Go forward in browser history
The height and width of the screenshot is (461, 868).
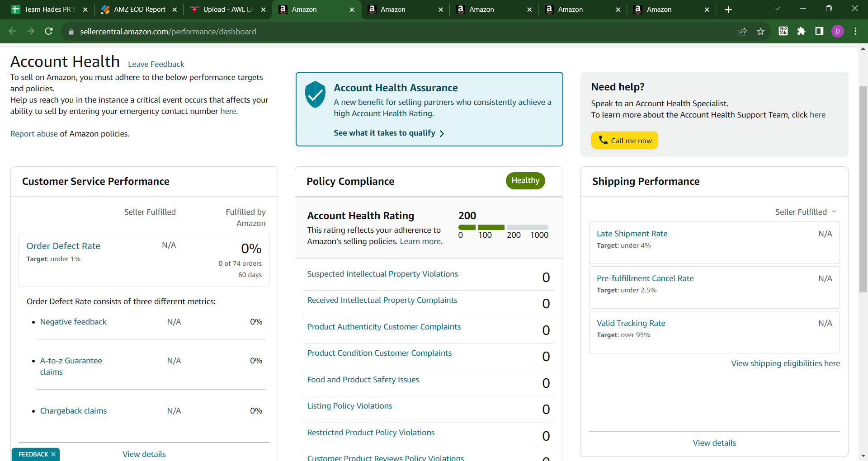pos(31,31)
